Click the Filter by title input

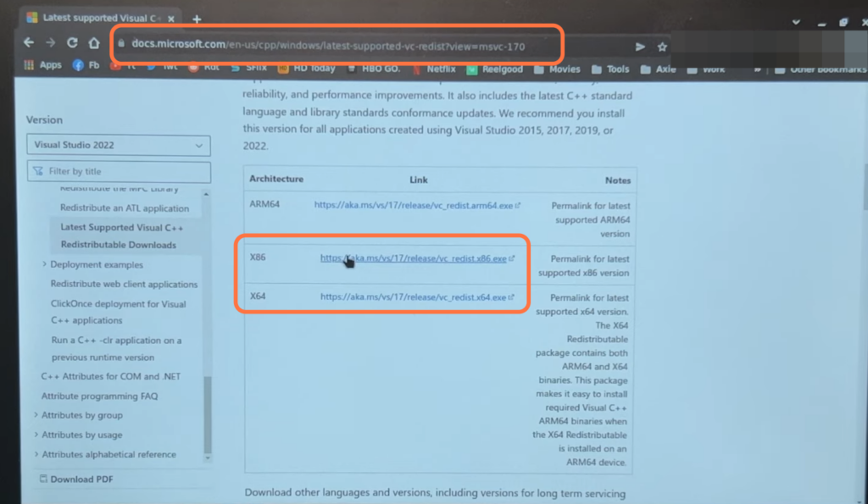[x=119, y=171]
